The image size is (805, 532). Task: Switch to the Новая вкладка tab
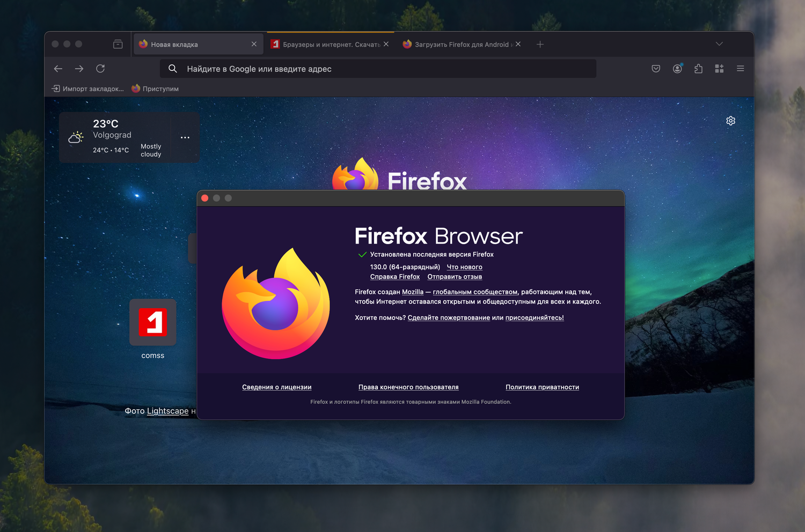coord(198,44)
